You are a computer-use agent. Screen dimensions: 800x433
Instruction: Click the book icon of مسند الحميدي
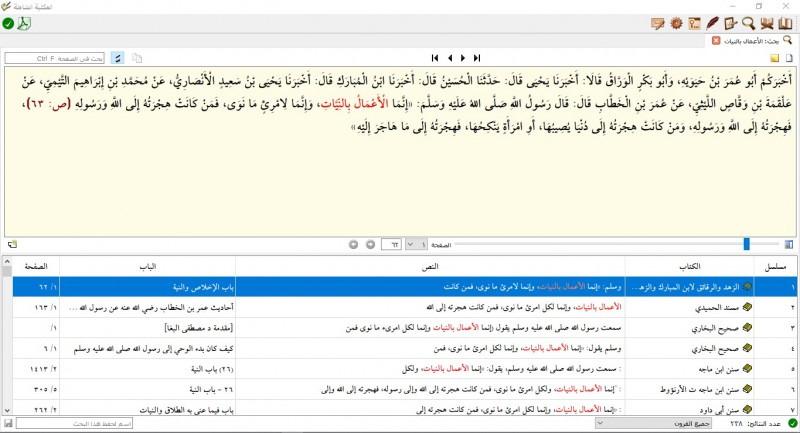(747, 308)
